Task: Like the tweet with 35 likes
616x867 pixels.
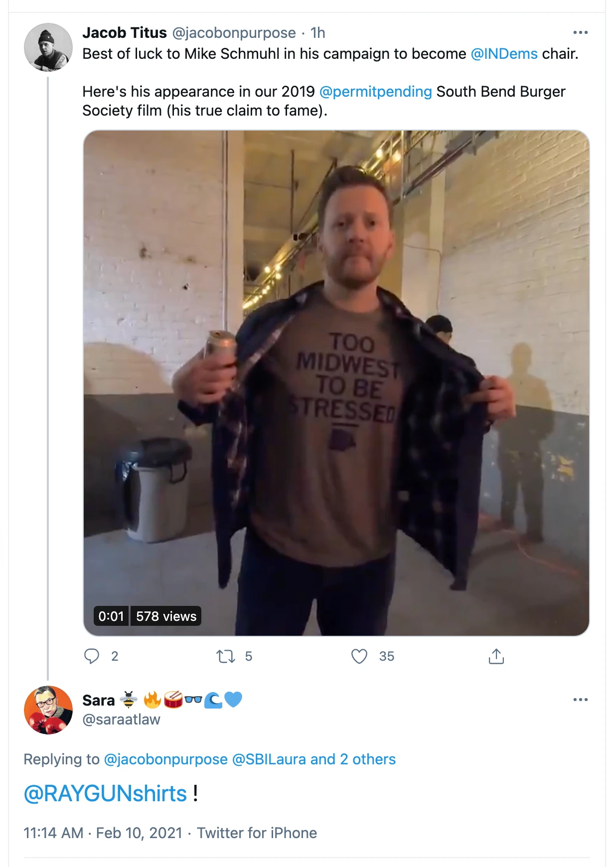Action: coord(359,656)
